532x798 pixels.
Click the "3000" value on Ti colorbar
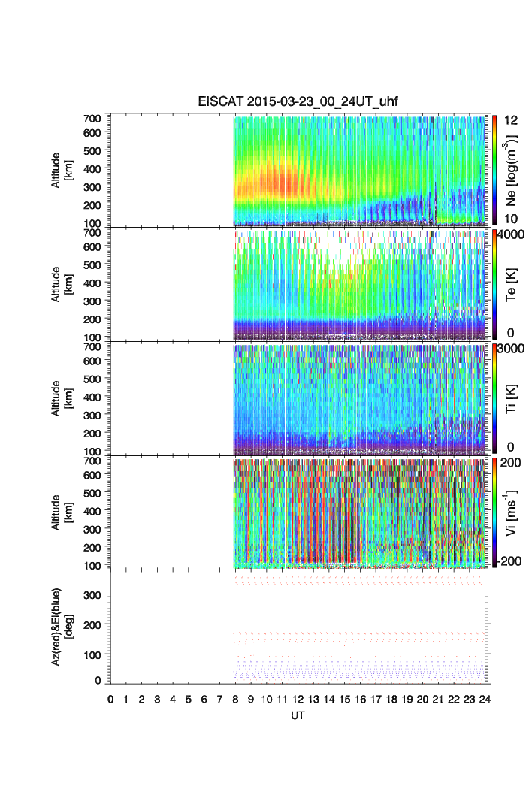point(511,348)
